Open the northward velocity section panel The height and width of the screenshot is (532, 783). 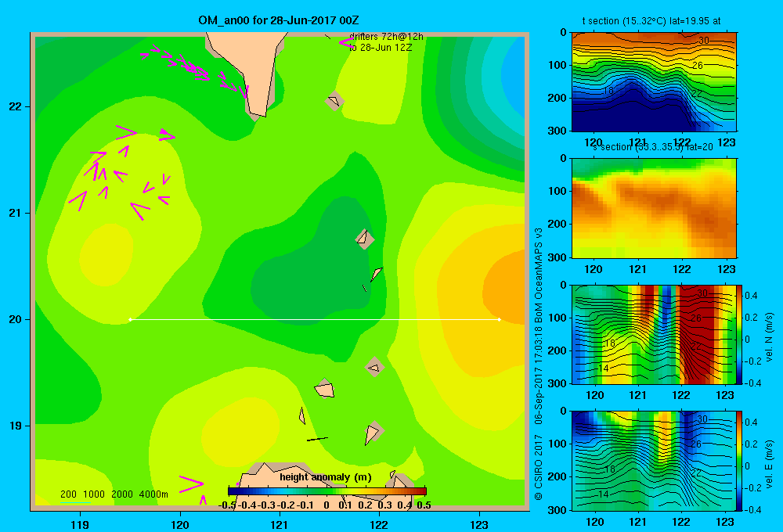tap(654, 334)
